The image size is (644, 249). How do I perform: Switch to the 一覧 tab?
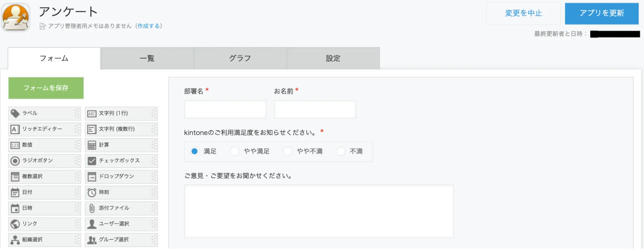[147, 59]
